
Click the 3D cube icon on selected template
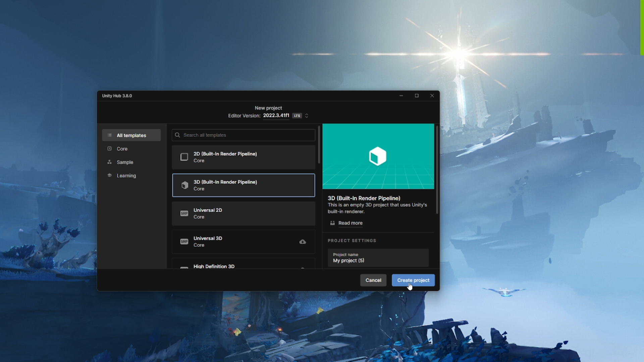point(184,185)
